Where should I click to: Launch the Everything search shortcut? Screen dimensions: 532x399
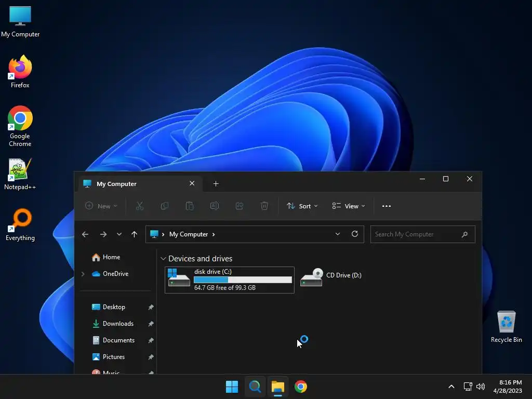pos(20,224)
